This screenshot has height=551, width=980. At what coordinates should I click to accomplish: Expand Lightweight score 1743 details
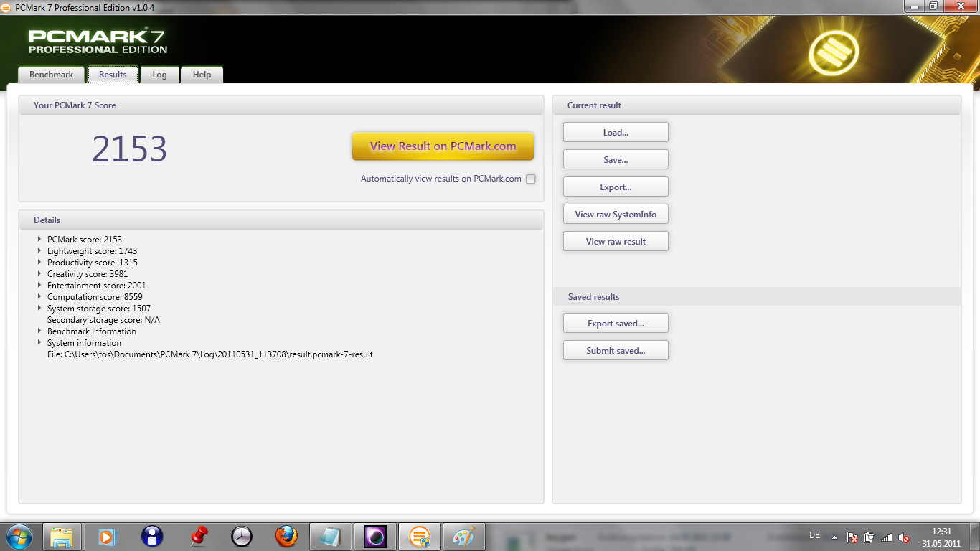39,250
